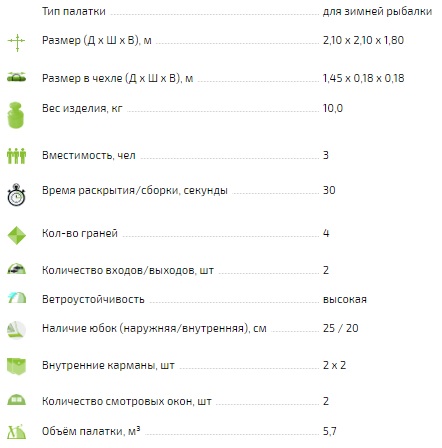The height and width of the screenshot is (448, 442).
Task: Click 'Время раскрытия/сборки, секунды' label
Action: (x=135, y=190)
